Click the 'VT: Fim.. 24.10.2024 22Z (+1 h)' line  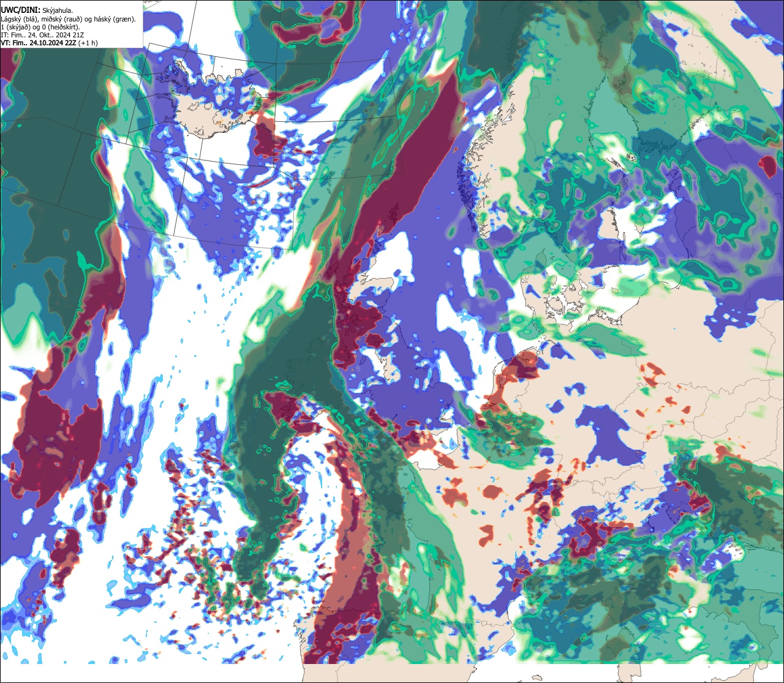(49, 43)
